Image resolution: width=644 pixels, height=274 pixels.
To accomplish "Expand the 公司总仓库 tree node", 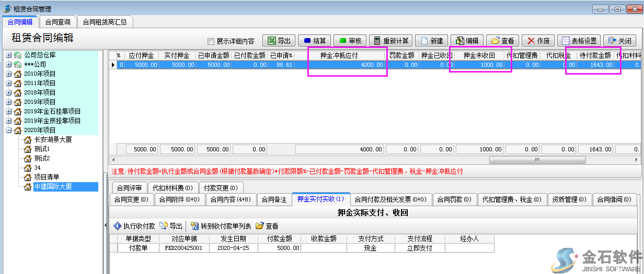I will 9,55.
